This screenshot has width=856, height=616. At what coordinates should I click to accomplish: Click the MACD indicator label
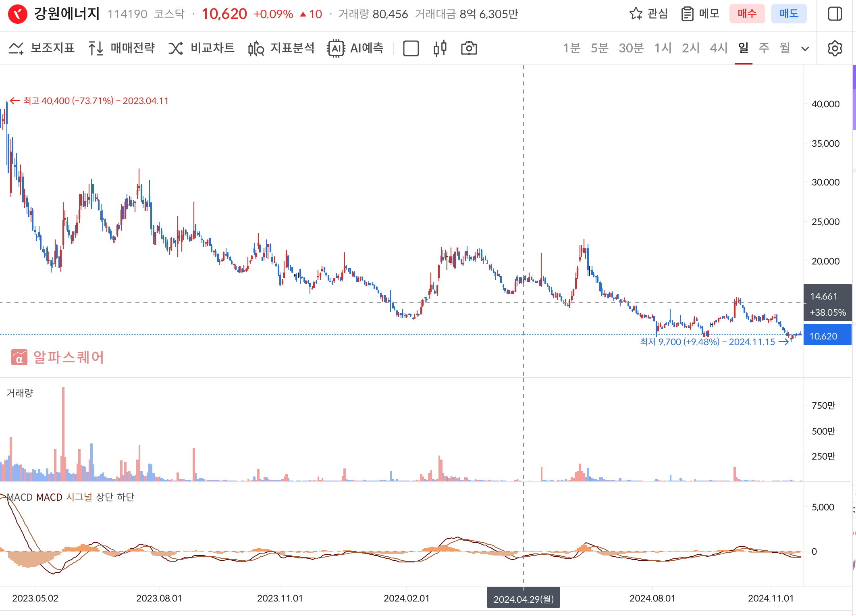point(20,497)
